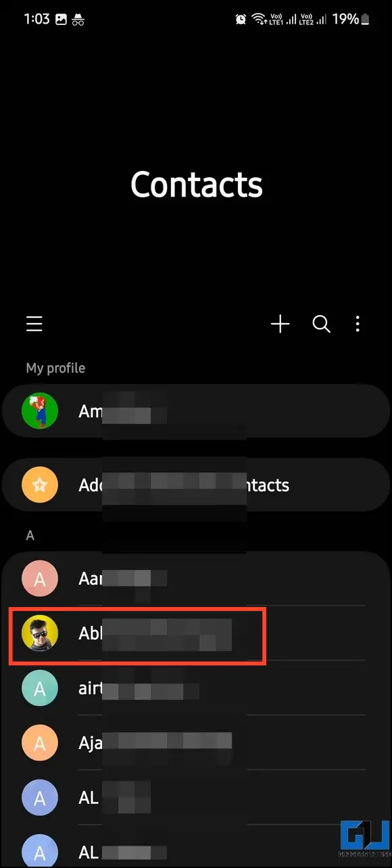The image size is (392, 868).
Task: Tap the Contacts title header
Action: [196, 184]
